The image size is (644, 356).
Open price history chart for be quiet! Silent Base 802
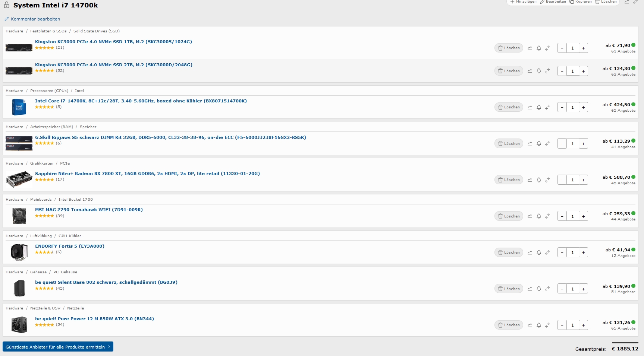point(530,289)
